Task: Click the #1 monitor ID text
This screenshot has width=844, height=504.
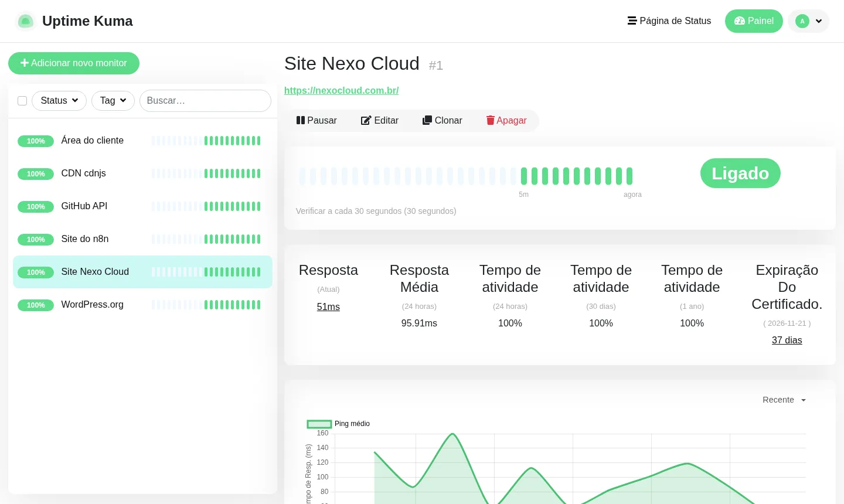Action: (x=436, y=65)
